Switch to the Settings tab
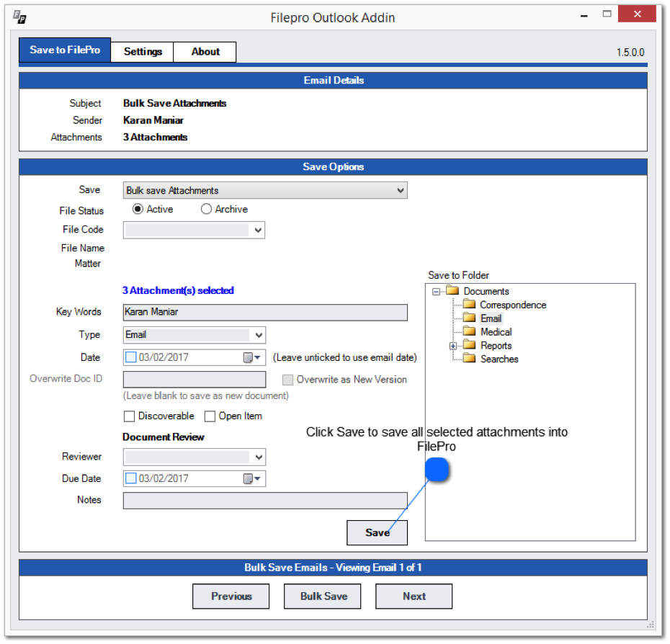Viewport: 670px width, 644px height. pos(143,52)
